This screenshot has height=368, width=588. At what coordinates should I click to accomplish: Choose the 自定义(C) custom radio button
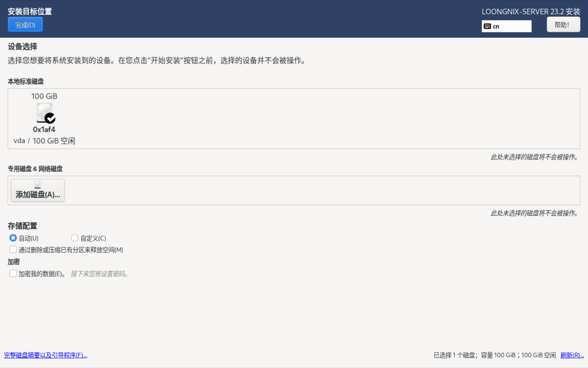point(75,238)
